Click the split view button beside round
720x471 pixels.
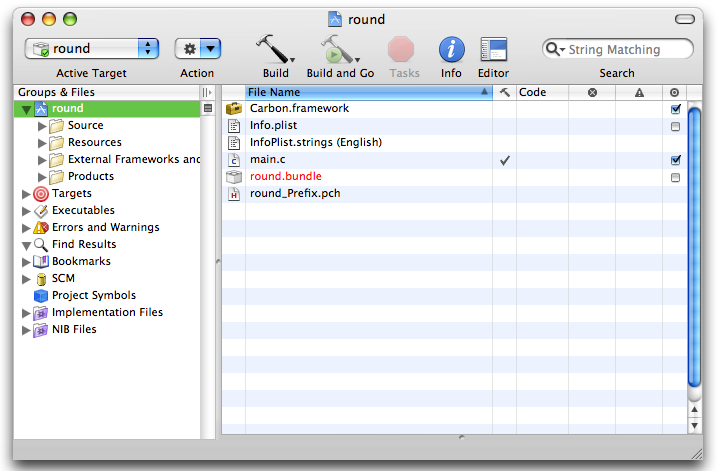point(208,108)
